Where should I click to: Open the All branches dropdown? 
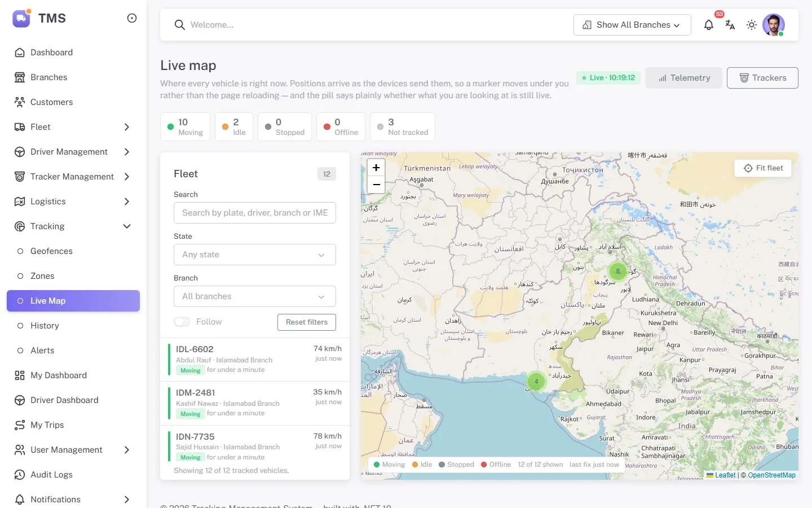coord(255,296)
